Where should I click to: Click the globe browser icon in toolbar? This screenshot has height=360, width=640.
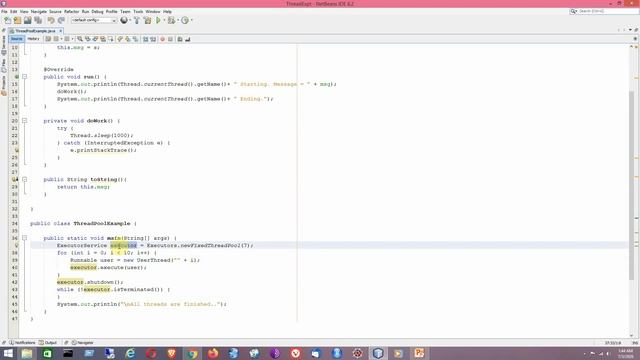click(124, 20)
